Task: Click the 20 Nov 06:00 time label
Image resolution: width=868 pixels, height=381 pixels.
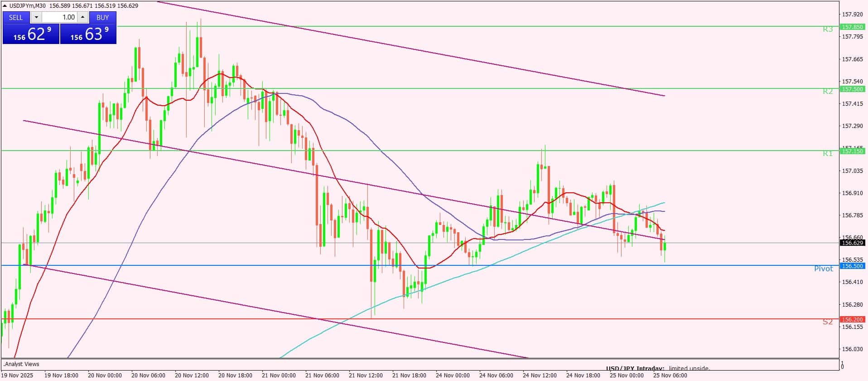Action: [x=148, y=376]
